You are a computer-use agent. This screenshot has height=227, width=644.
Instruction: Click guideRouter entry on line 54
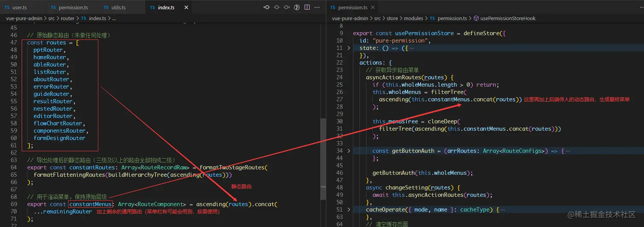pos(51,94)
